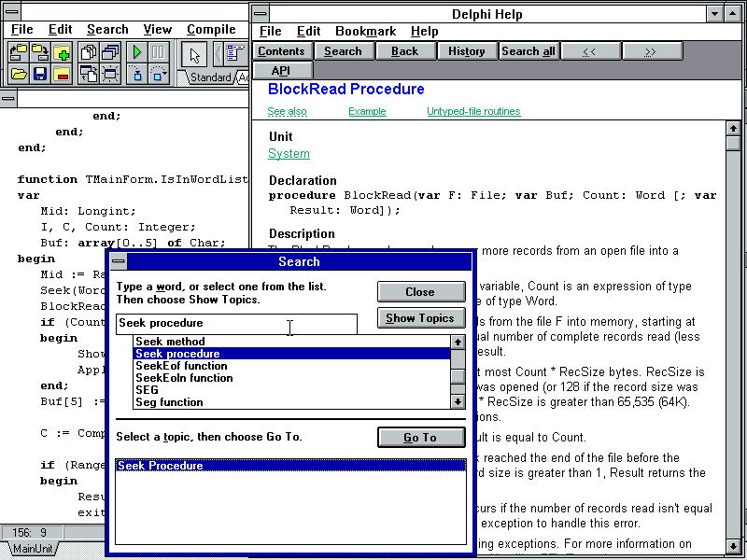The height and width of the screenshot is (560, 747).
Task: Click the Step Over debugger icon
Action: pos(158,74)
